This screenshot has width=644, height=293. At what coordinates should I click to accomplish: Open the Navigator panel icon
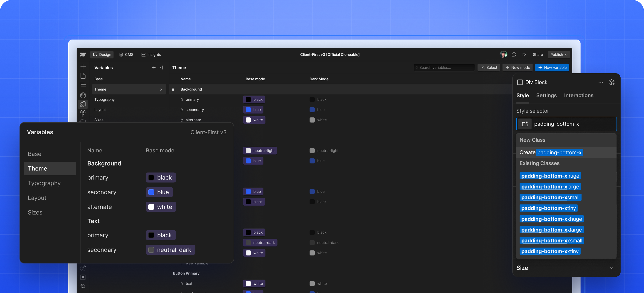(83, 85)
